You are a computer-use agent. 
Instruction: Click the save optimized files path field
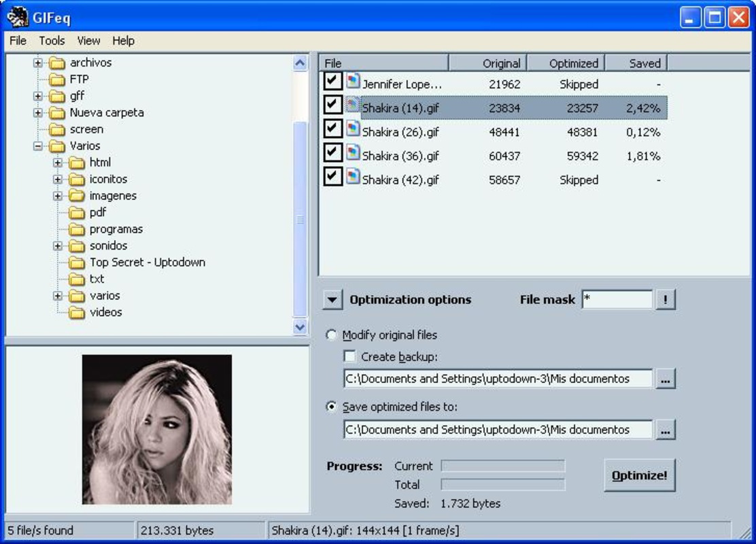(498, 430)
